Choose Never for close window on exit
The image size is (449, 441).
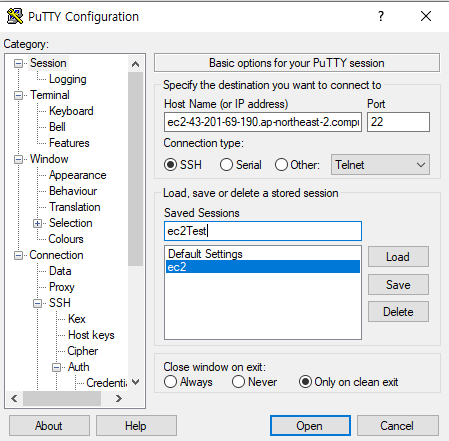pos(238,382)
